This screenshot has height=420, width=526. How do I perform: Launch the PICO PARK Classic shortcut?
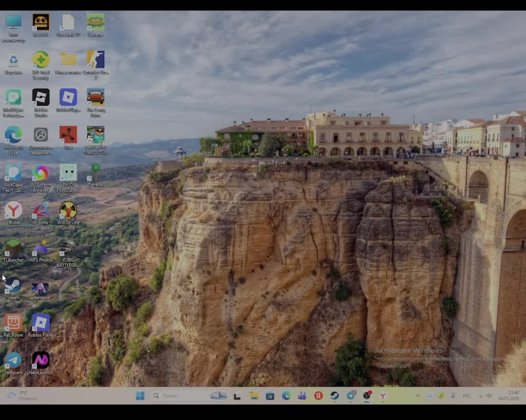pos(68,178)
